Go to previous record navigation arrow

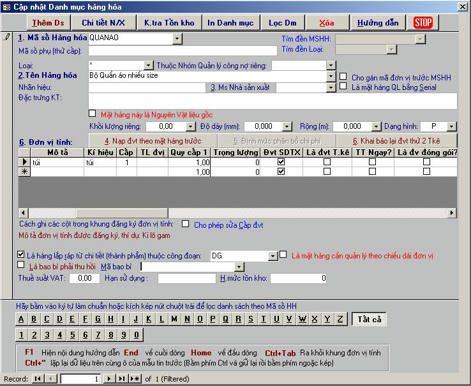(x=51, y=379)
